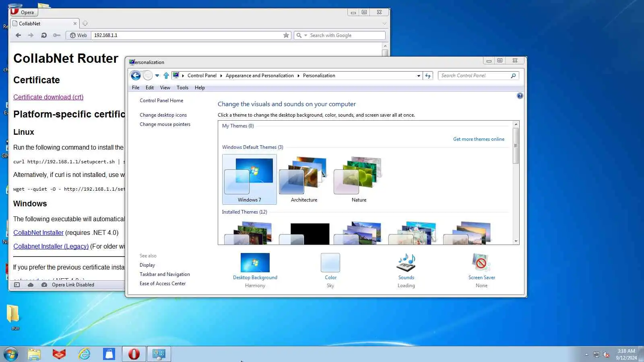Click the Opera Link cloud icon
Image resolution: width=644 pixels, height=362 pixels.
coord(31,285)
